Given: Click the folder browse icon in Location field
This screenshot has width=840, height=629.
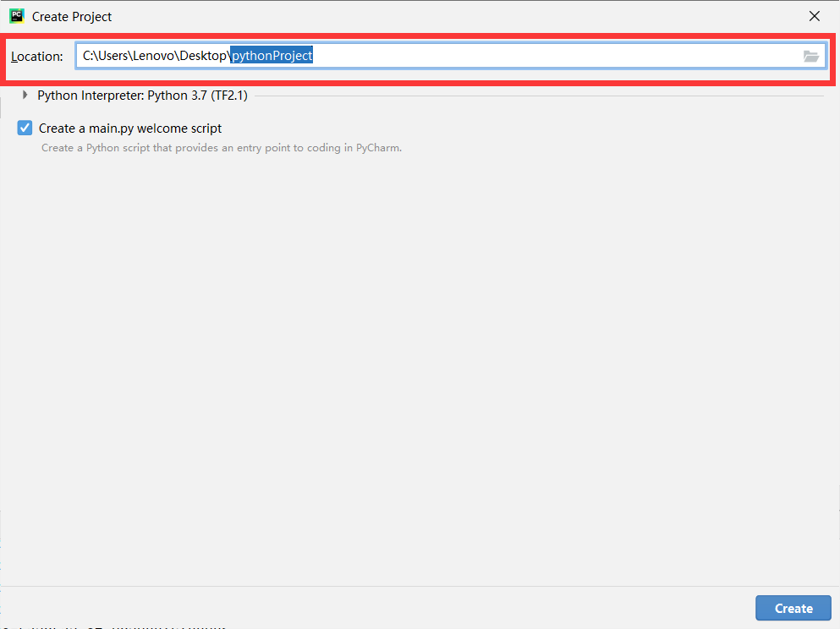Looking at the screenshot, I should click(x=810, y=56).
